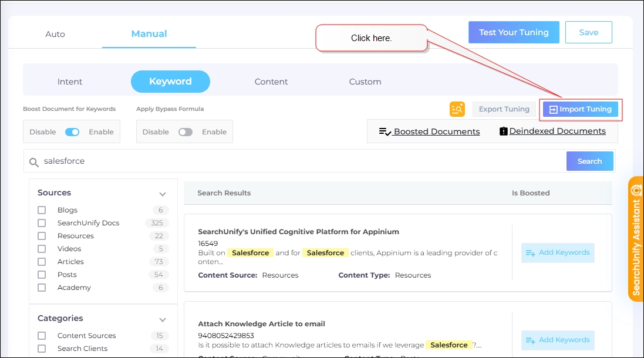Click into the salesforce search input
Viewport: 644px width, 358px height.
294,161
